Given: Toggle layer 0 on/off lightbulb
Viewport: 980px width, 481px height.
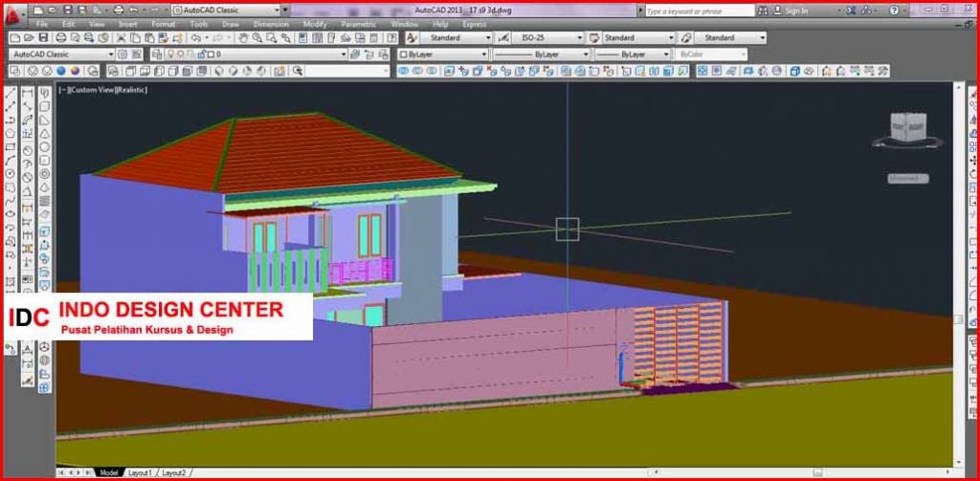Looking at the screenshot, I should pyautogui.click(x=170, y=55).
